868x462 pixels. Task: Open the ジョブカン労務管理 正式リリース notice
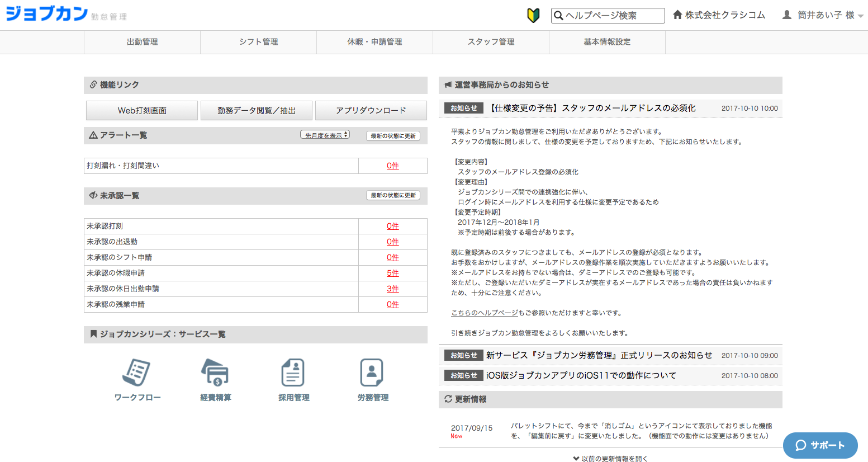pyautogui.click(x=599, y=355)
